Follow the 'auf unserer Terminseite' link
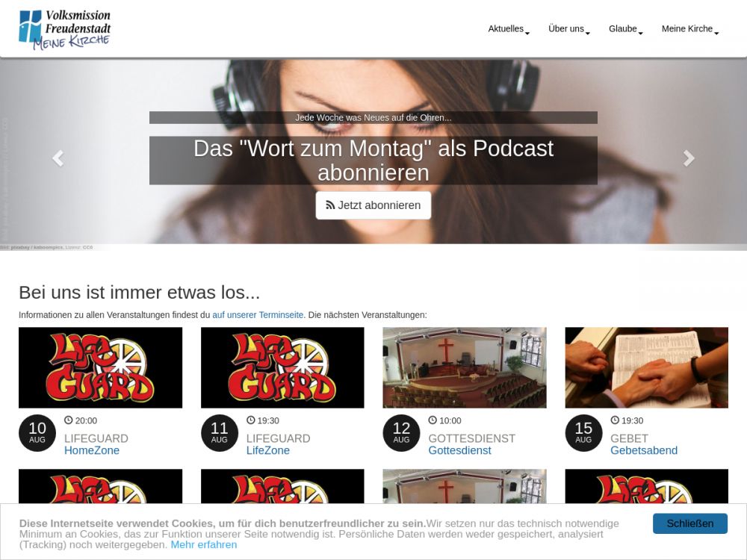This screenshot has width=747, height=560. (x=258, y=315)
